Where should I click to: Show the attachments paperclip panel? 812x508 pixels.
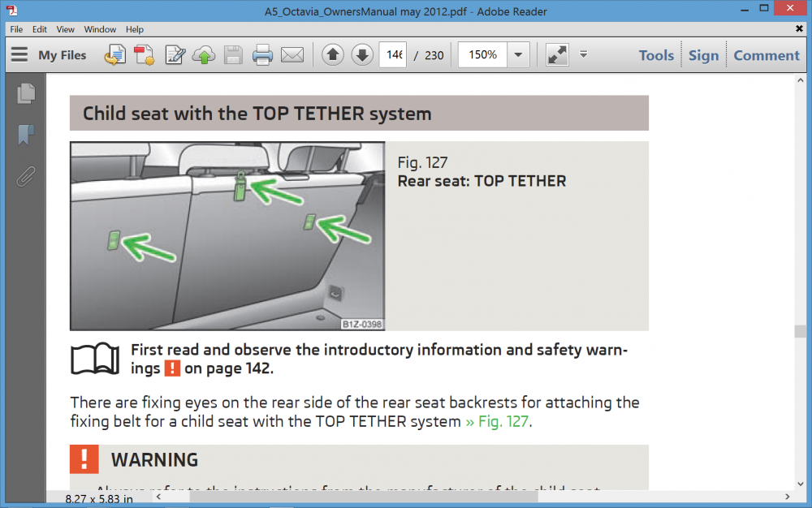click(x=26, y=177)
